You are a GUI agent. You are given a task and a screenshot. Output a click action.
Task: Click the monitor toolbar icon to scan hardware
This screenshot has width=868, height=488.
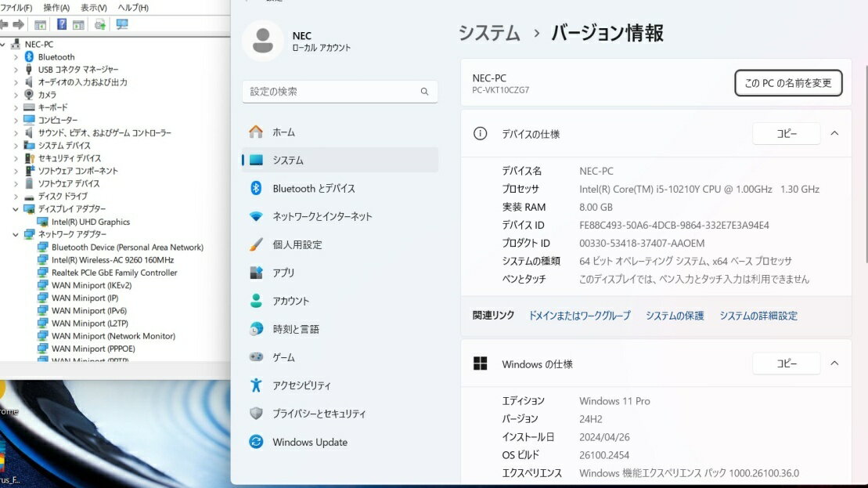click(x=122, y=24)
